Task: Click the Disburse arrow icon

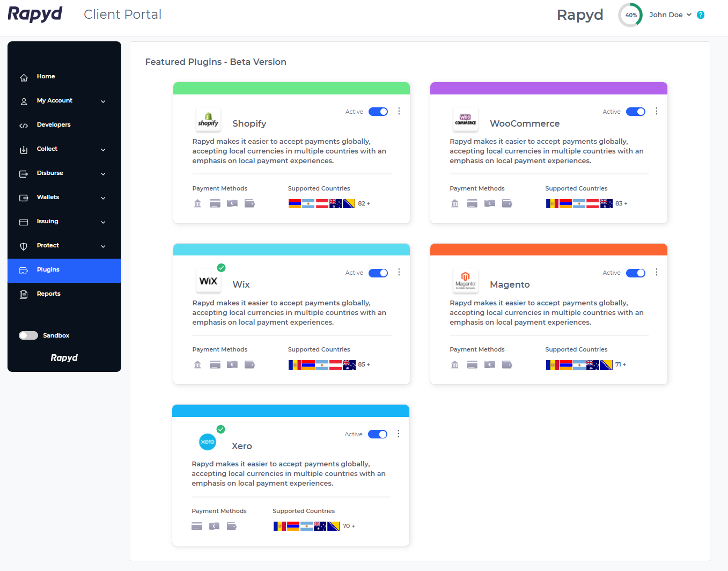Action: click(x=24, y=174)
